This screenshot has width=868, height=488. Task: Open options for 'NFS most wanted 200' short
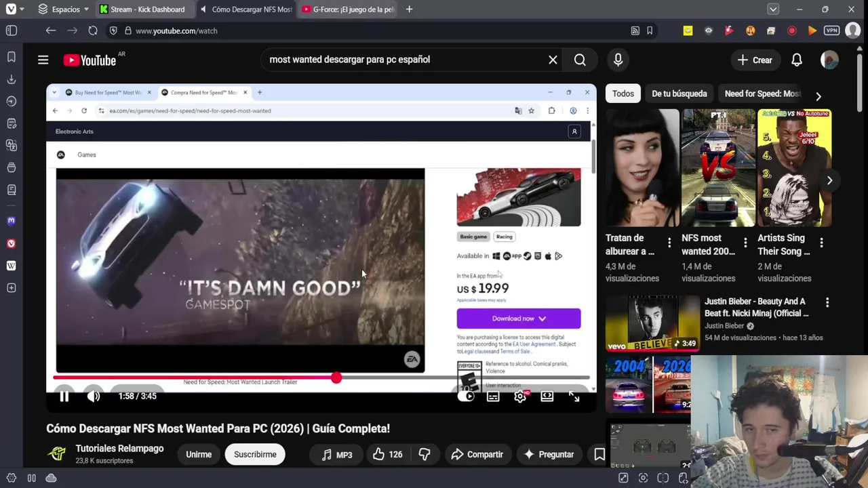pos(745,243)
